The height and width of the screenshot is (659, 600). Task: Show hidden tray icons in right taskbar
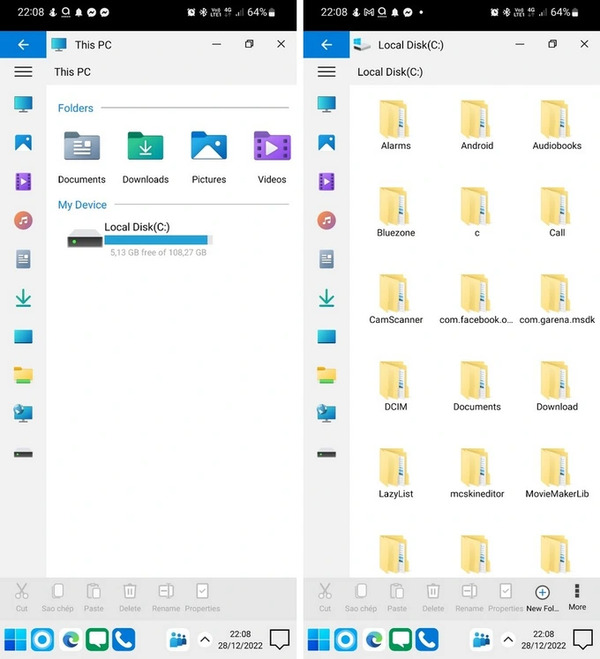[508, 640]
